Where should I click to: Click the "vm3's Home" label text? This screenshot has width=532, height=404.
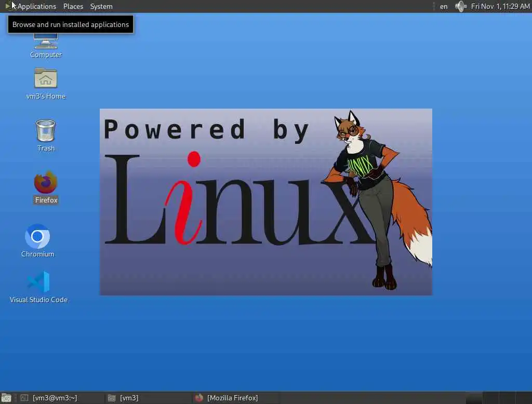tap(46, 97)
